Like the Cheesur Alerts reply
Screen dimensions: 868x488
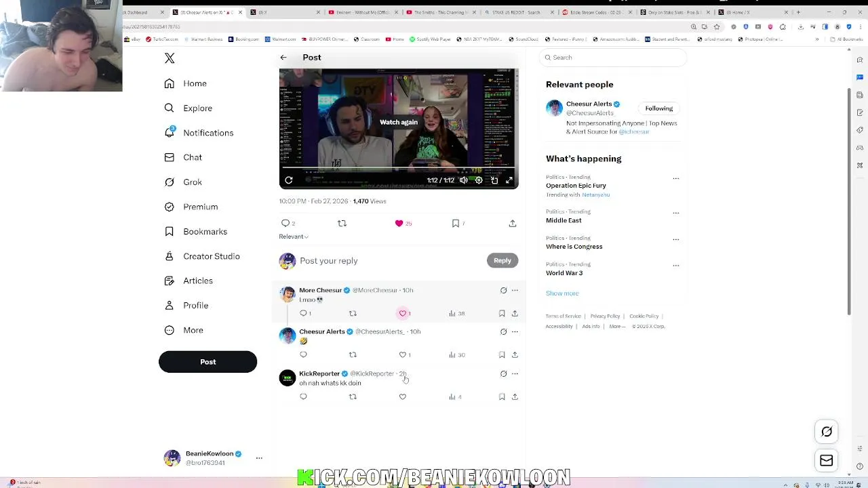click(403, 354)
